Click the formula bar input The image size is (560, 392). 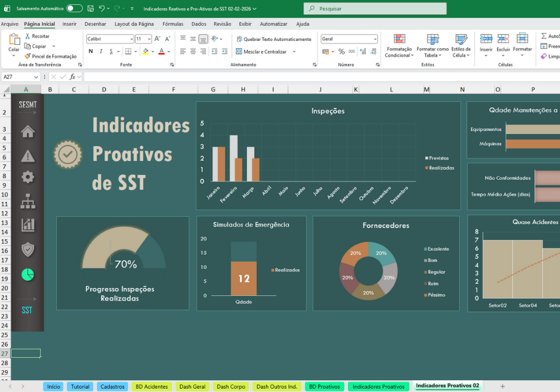click(x=321, y=77)
